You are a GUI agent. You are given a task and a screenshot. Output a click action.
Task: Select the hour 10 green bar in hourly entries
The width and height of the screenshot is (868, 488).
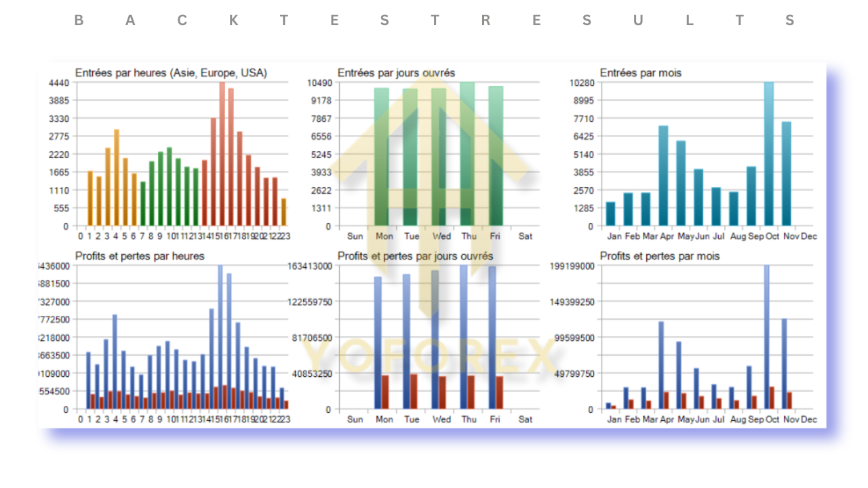coord(169,186)
